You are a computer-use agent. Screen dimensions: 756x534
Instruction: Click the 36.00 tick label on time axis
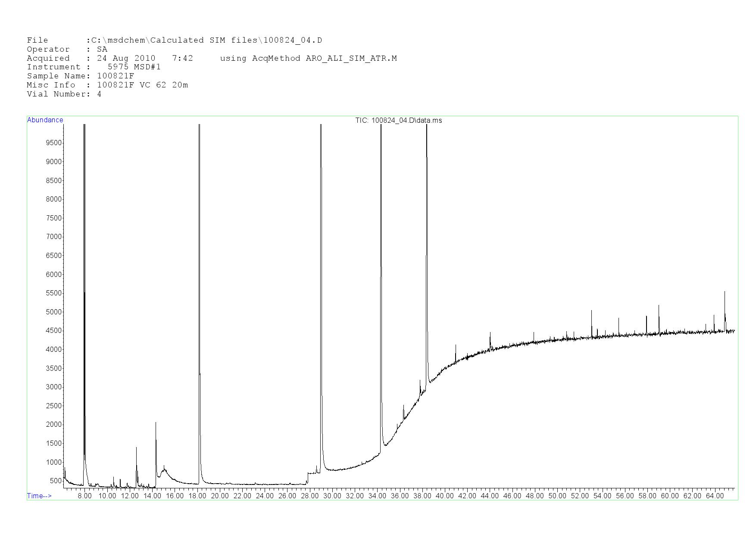point(400,496)
